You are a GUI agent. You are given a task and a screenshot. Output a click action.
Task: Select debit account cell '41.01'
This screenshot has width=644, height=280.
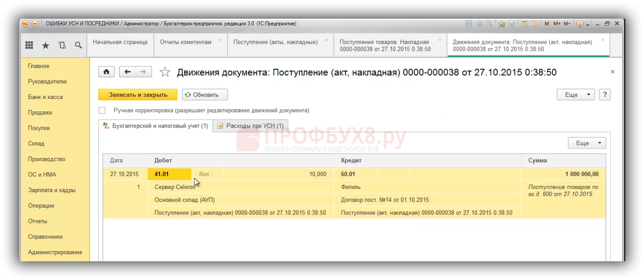point(169,174)
